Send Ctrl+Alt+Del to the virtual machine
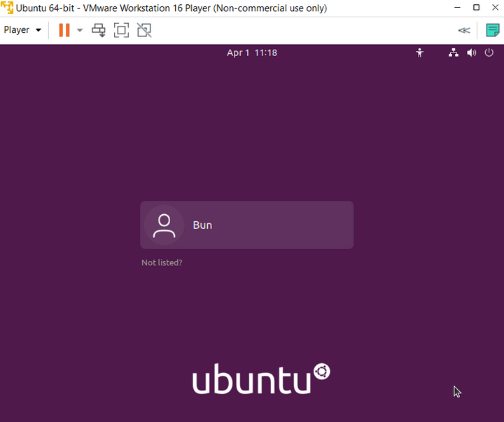The height and width of the screenshot is (422, 504). (x=99, y=30)
